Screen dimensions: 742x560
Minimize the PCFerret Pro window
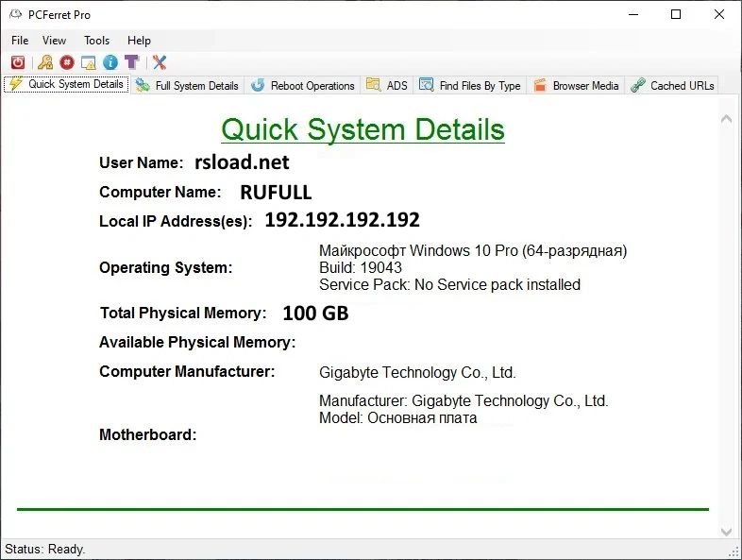pos(633,14)
